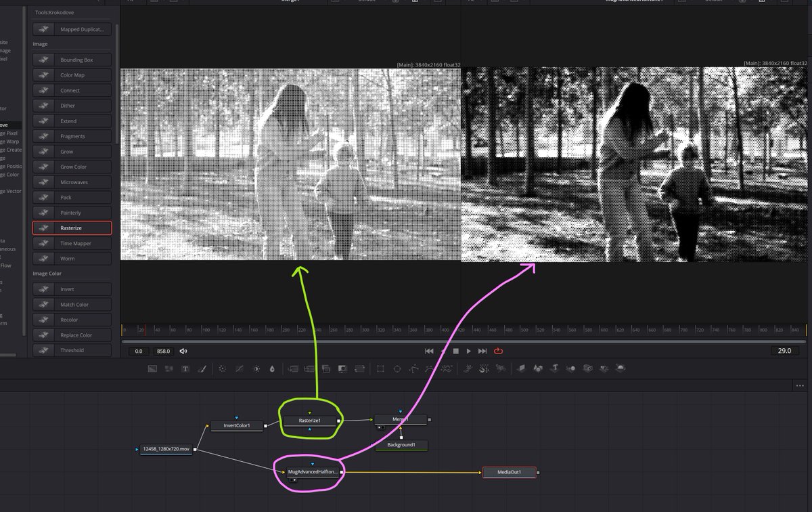The width and height of the screenshot is (812, 512).
Task: Choose the Painterly tool
Action: click(72, 213)
